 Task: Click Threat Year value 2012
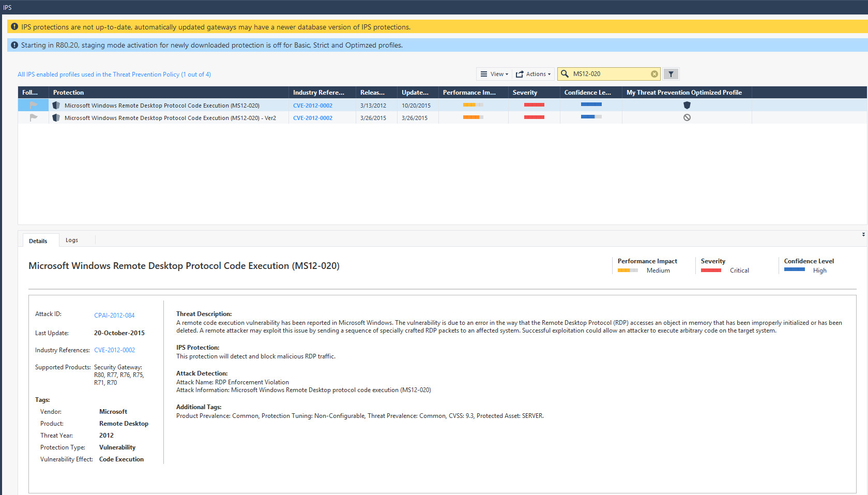coord(106,436)
